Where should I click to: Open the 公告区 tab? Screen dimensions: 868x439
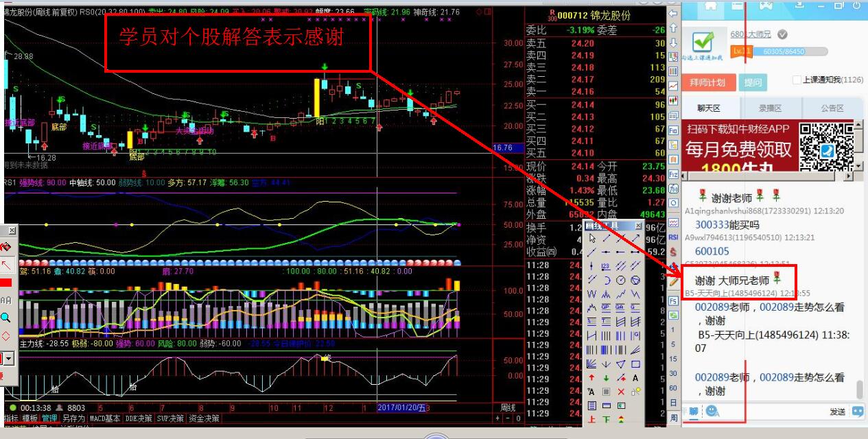coord(832,108)
